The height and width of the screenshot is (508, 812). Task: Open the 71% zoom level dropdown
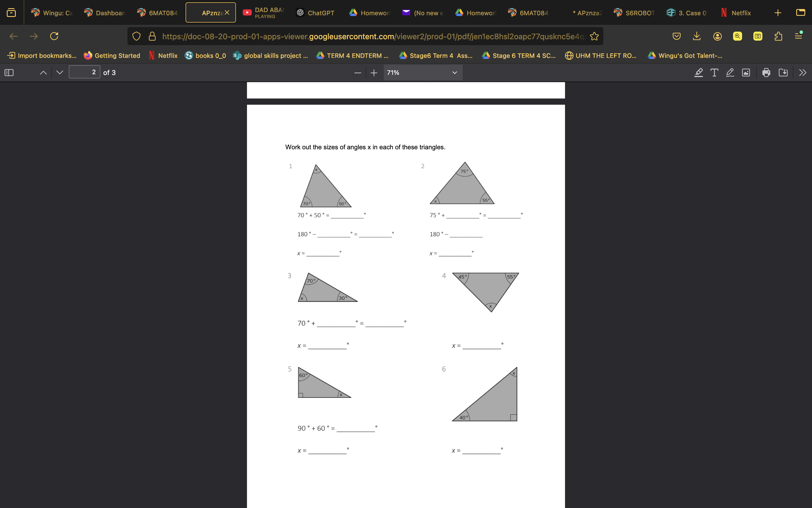click(423, 73)
